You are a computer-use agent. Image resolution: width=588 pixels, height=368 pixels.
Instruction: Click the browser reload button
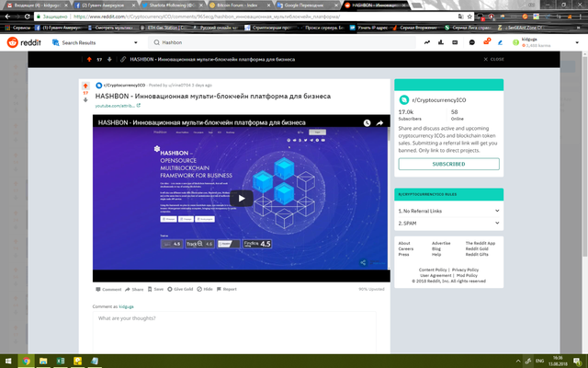(x=27, y=17)
